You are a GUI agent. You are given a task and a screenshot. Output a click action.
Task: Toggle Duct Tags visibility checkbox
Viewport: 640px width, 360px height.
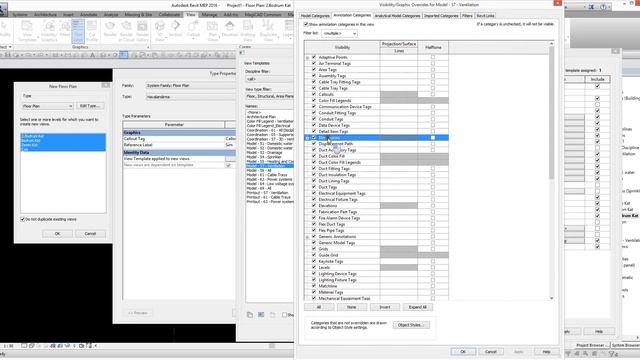tap(314, 187)
